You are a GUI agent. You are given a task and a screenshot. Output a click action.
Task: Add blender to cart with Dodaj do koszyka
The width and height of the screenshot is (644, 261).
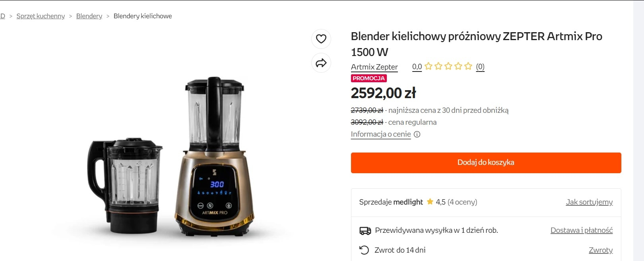486,163
